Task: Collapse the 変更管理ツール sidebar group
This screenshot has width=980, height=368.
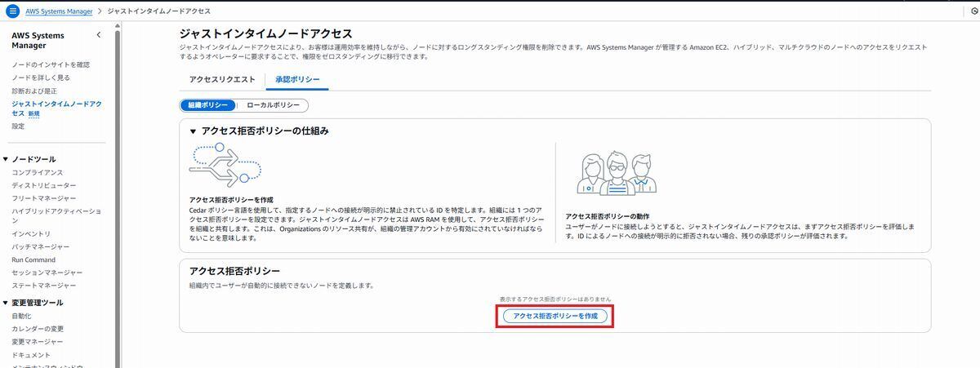Action: click(x=6, y=303)
